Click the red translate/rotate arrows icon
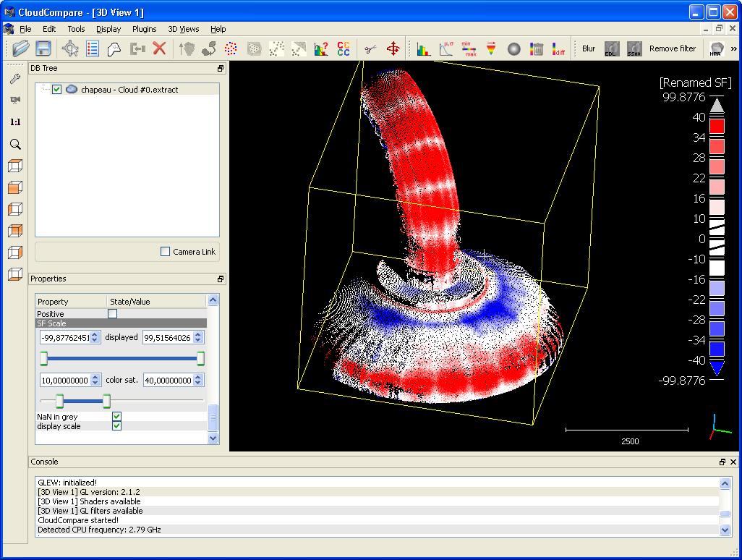The width and height of the screenshot is (742, 560). (393, 48)
